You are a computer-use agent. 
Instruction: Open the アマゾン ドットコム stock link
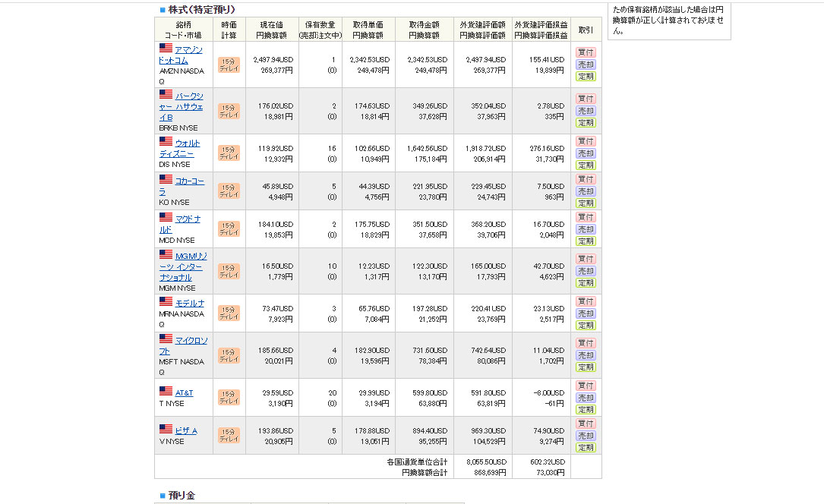181,55
